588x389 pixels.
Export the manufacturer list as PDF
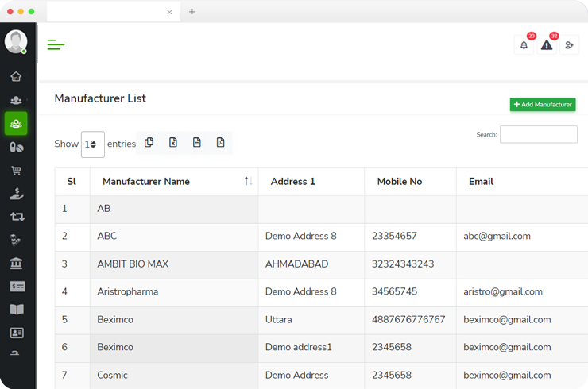point(220,143)
